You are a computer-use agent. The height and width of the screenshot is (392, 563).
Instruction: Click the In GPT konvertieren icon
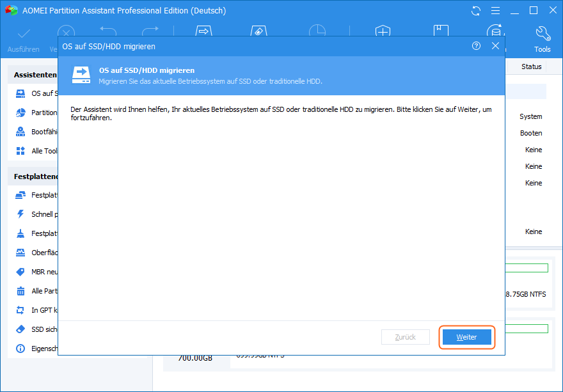pos(20,310)
